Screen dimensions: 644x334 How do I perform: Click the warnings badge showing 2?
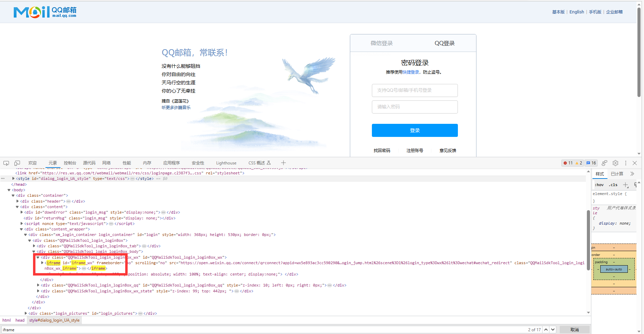coord(579,163)
